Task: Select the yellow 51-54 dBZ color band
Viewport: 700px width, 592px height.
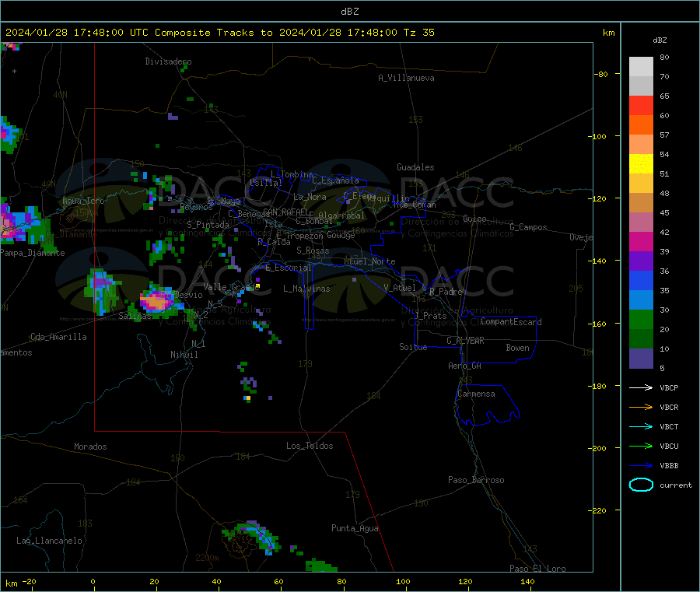Action: 641,164
